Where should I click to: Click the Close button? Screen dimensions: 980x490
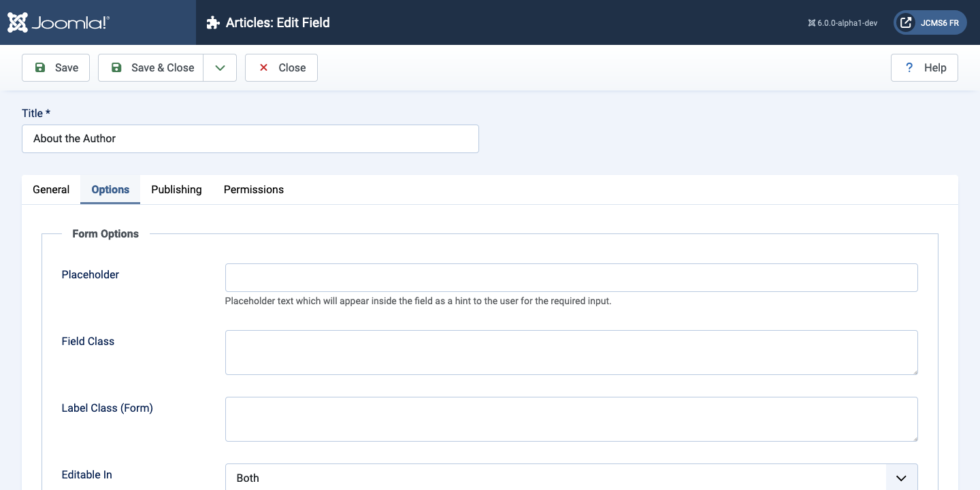(x=281, y=67)
